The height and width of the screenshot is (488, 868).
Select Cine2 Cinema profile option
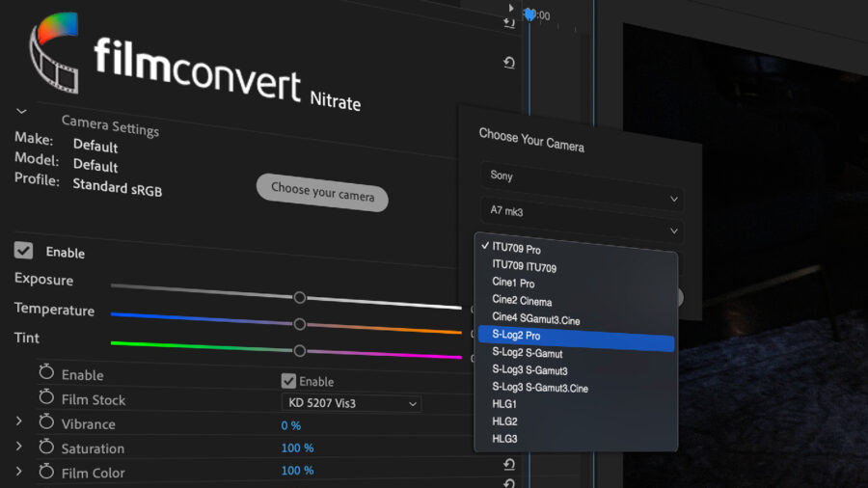click(522, 301)
